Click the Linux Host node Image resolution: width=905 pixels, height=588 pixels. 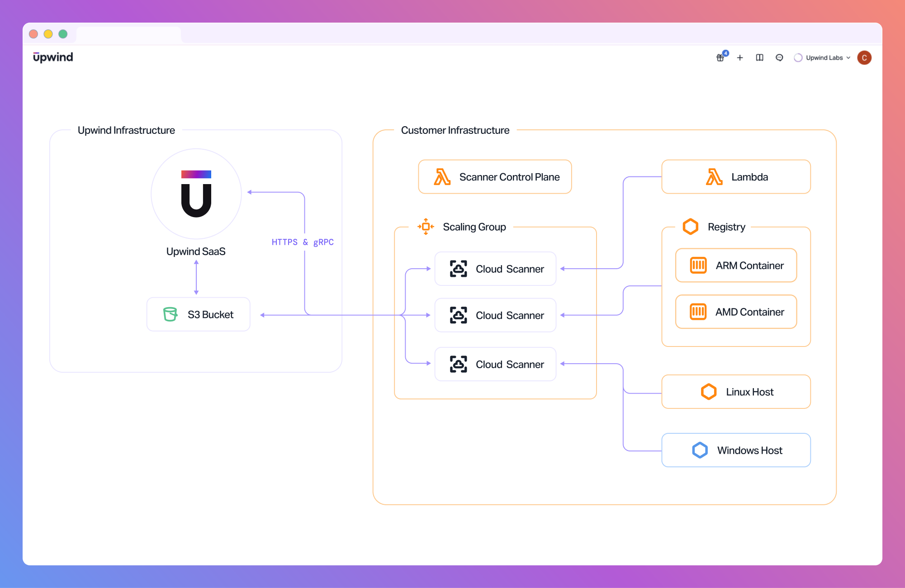click(736, 391)
